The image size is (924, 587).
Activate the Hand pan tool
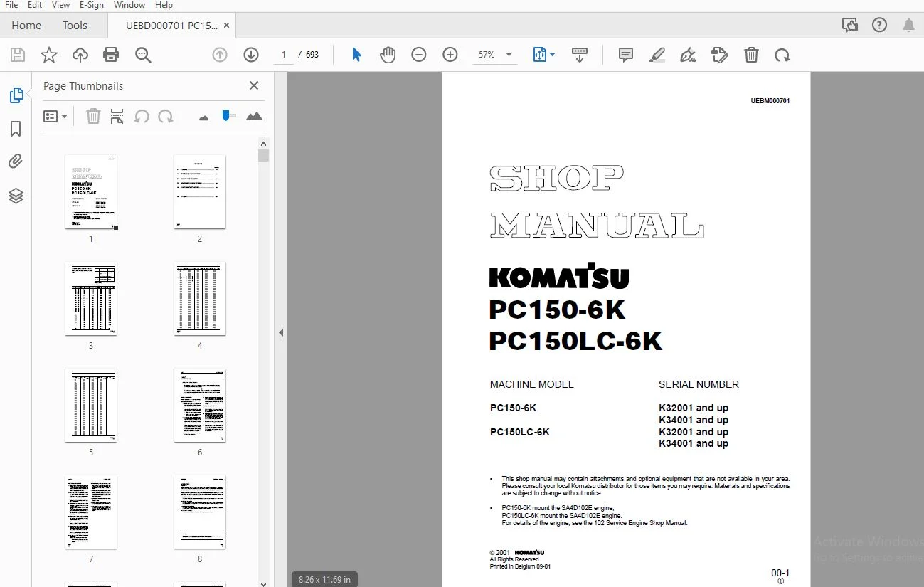pos(388,55)
